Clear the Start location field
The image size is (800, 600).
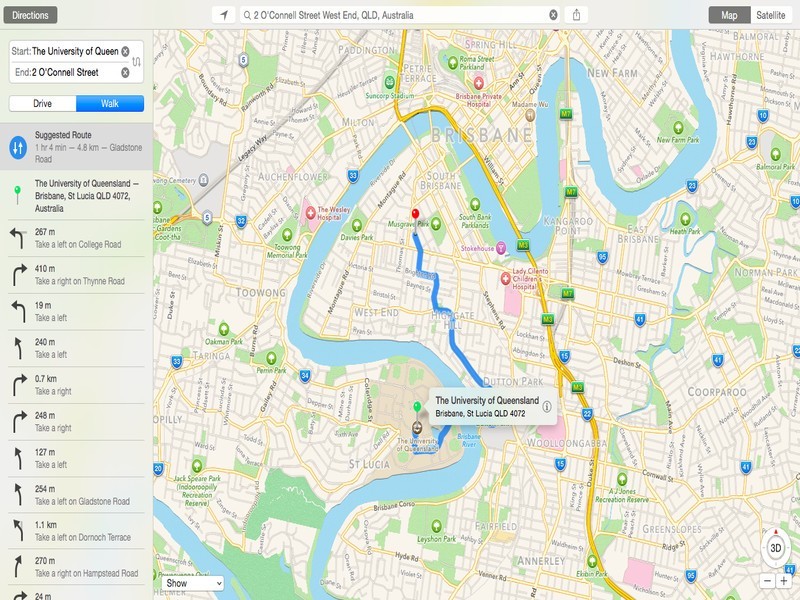(x=125, y=50)
